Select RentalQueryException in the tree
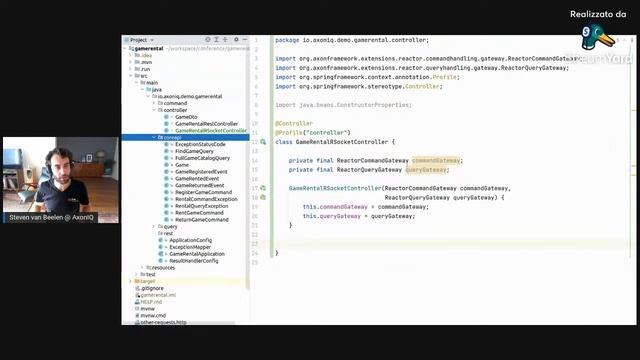Viewport: 640px width, 360px height. pyautogui.click(x=202, y=206)
